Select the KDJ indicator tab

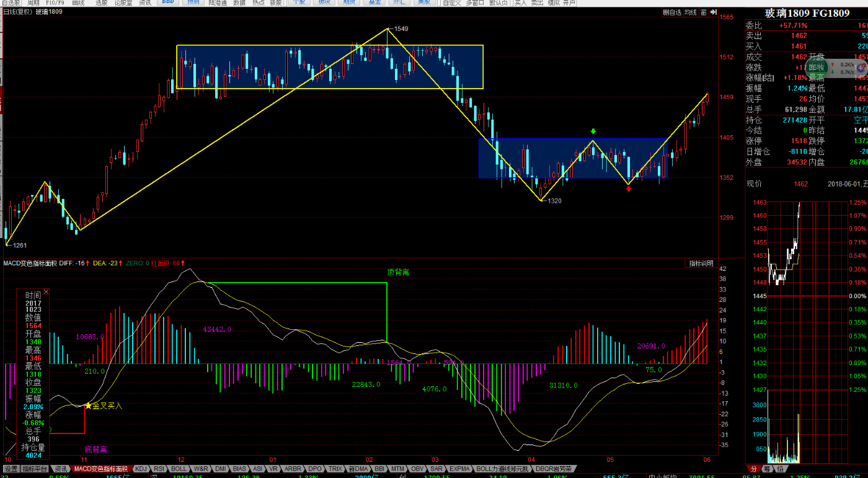point(141,469)
